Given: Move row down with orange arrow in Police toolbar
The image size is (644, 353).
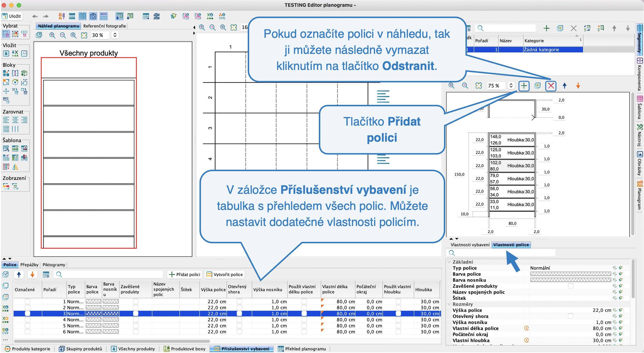Looking at the screenshot, I should [x=32, y=275].
